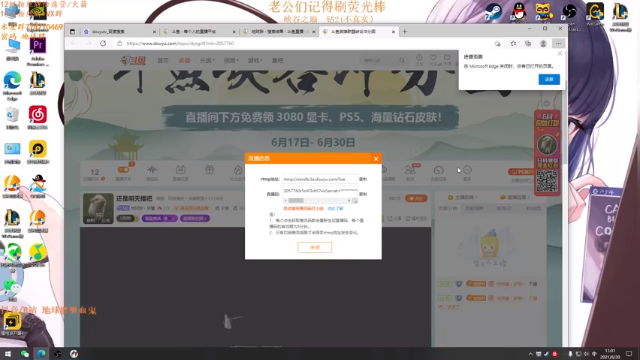Click the rtmp address input field
This screenshot has width=640, height=360.
[320, 179]
